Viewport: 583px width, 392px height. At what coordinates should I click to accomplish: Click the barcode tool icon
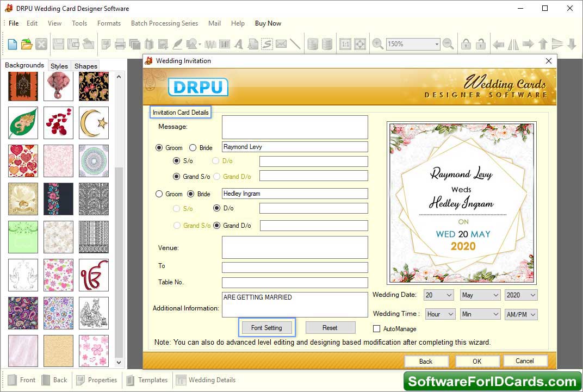(225, 44)
